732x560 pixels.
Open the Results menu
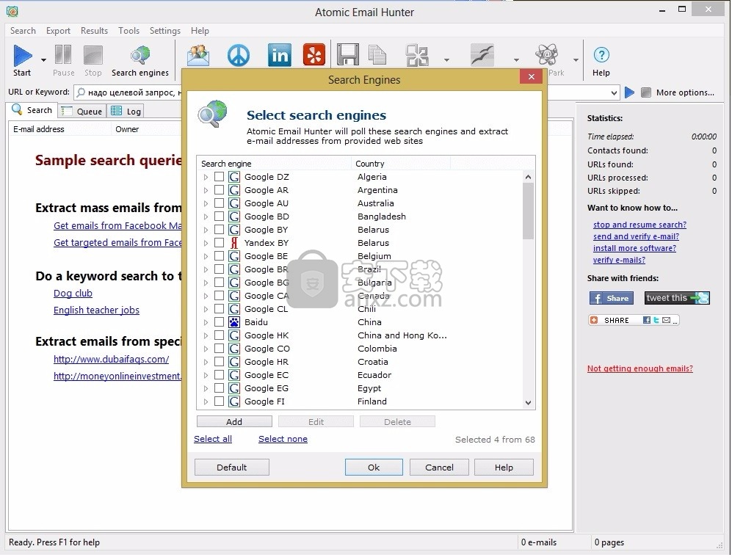click(x=94, y=31)
